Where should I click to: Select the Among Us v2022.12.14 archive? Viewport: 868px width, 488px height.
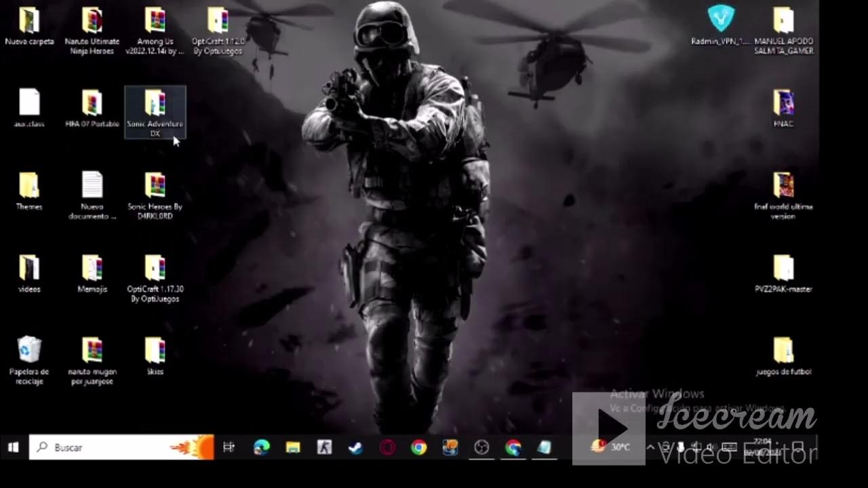click(155, 30)
